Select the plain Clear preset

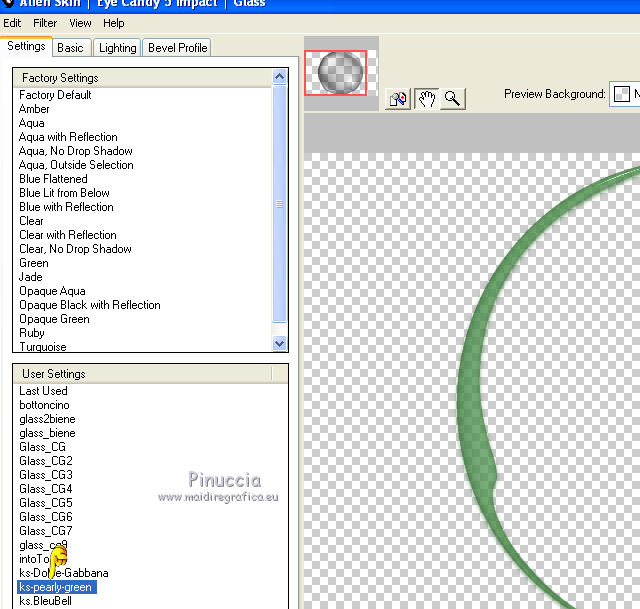click(31, 221)
